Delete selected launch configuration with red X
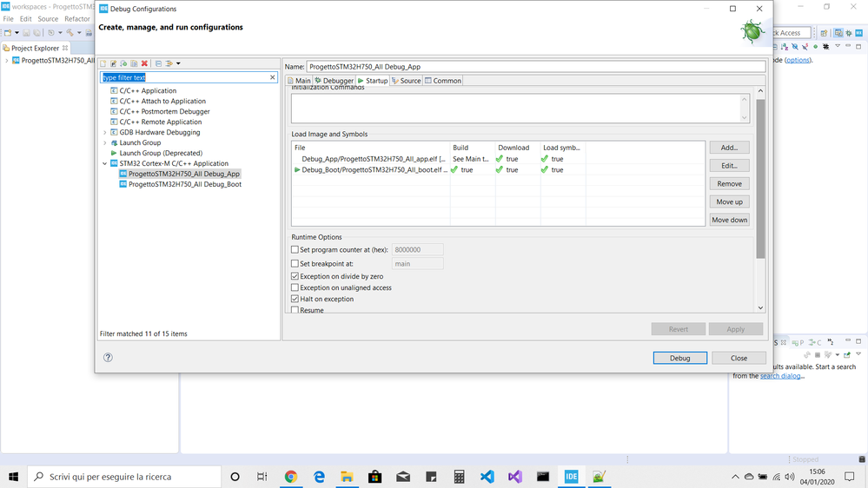This screenshot has width=868, height=488. click(144, 63)
